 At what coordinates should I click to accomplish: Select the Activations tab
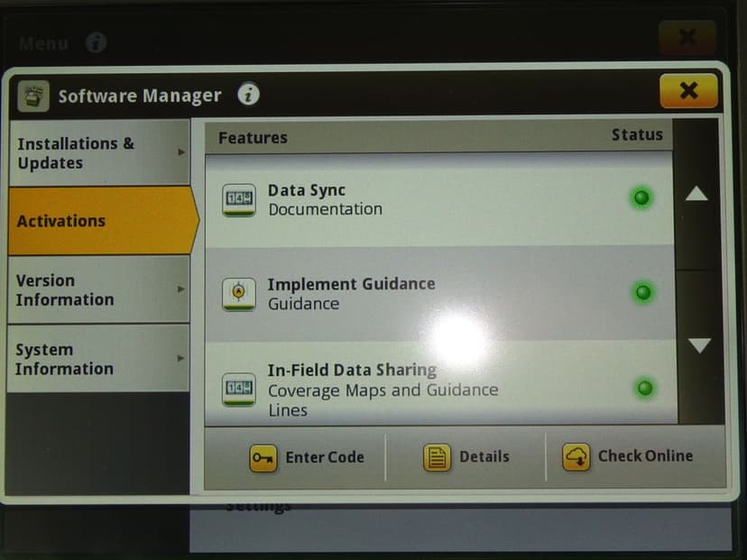point(97,221)
